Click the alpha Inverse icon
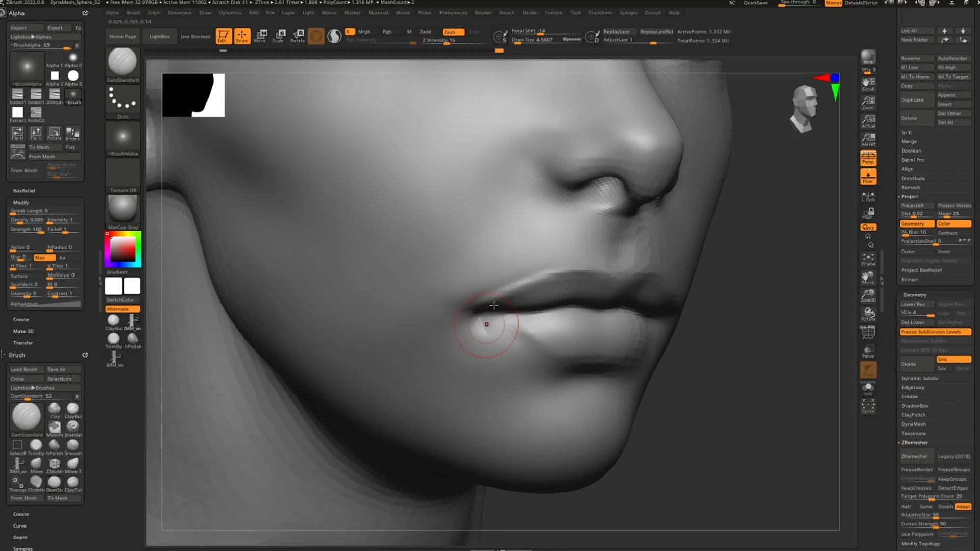The width and height of the screenshot is (980, 551). pos(72,133)
